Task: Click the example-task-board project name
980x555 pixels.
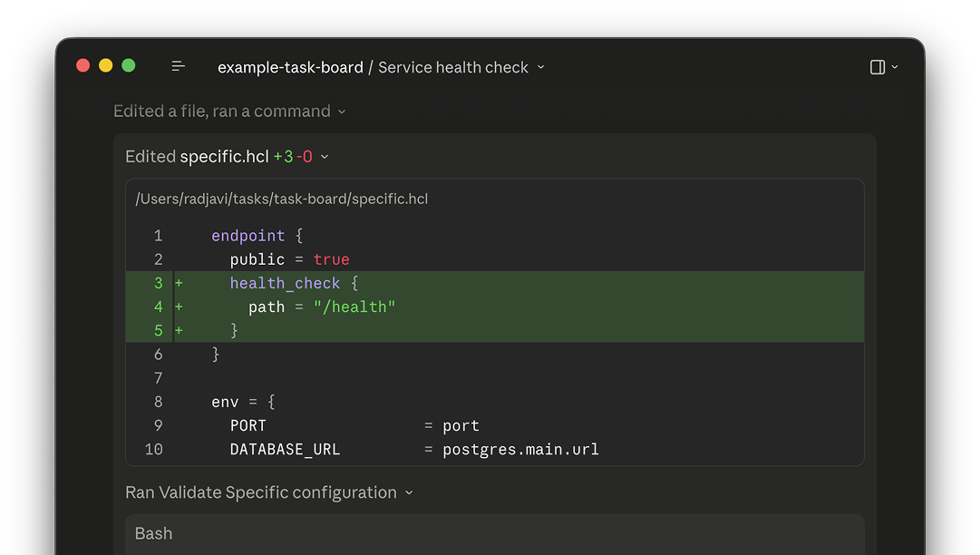Action: click(x=290, y=67)
